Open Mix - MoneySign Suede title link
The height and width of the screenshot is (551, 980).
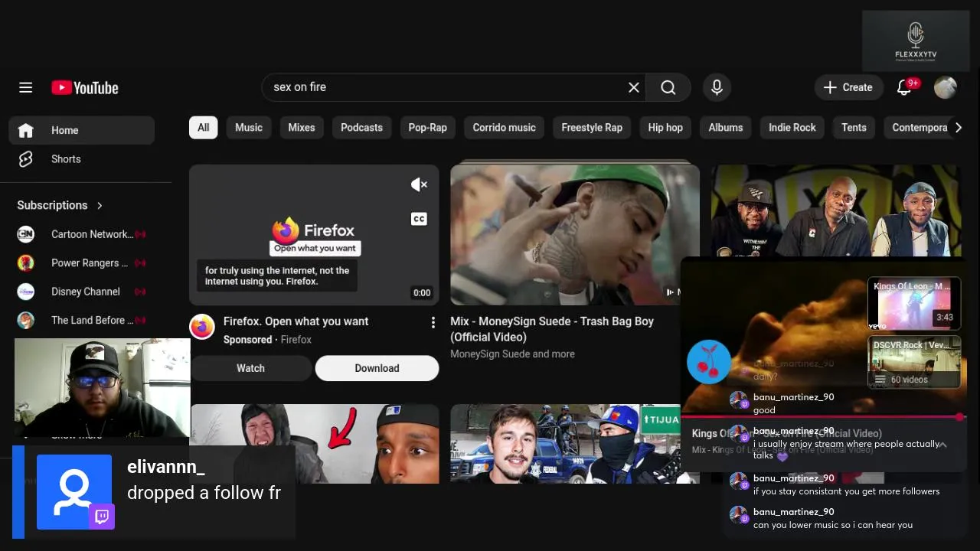pyautogui.click(x=552, y=329)
